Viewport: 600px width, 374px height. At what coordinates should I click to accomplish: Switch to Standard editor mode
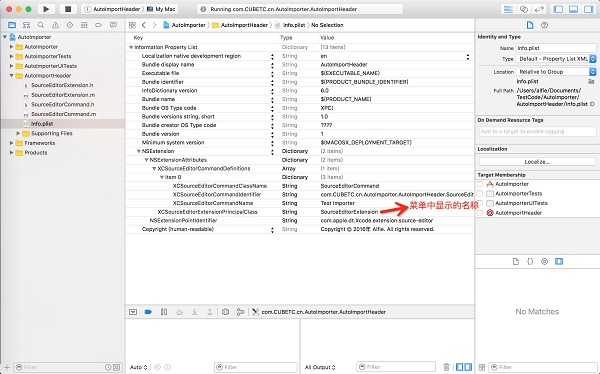pyautogui.click(x=508, y=9)
